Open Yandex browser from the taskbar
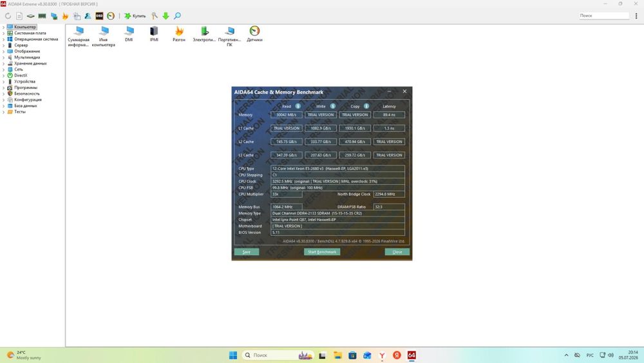Image resolution: width=644 pixels, height=363 pixels. coord(382,355)
